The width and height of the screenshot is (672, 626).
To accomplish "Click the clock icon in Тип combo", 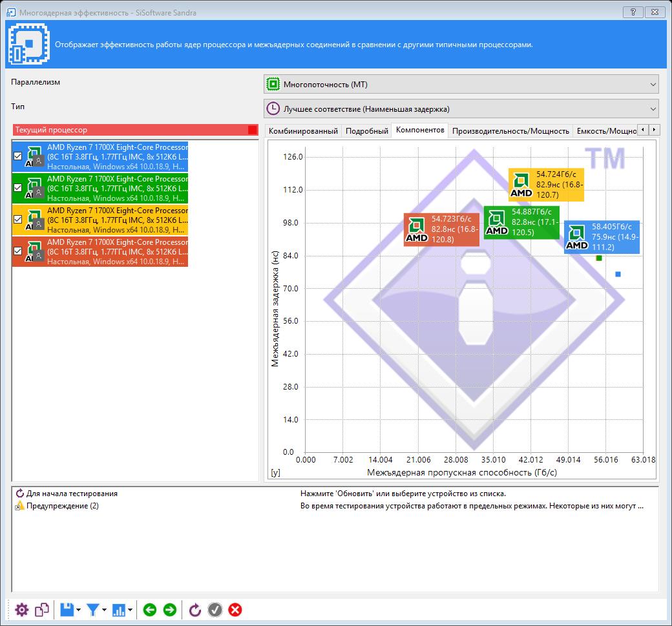I will 273,109.
